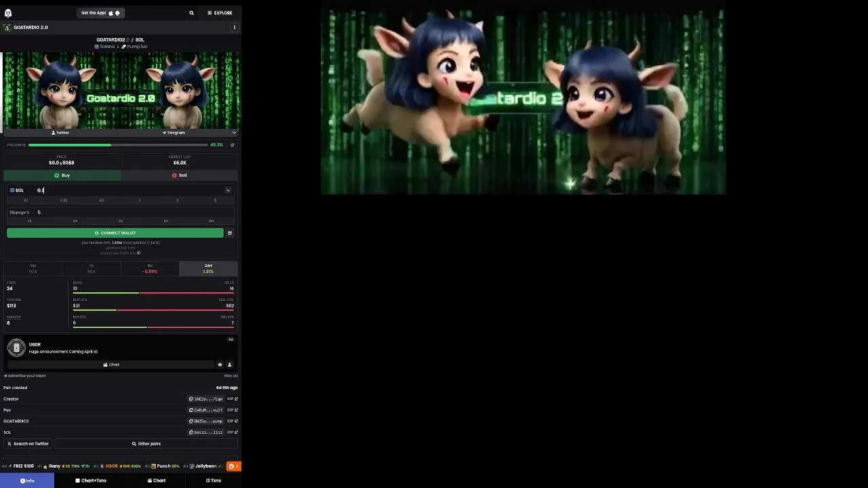
Task: Click the DEX Screener owl logo
Action: [7, 13]
